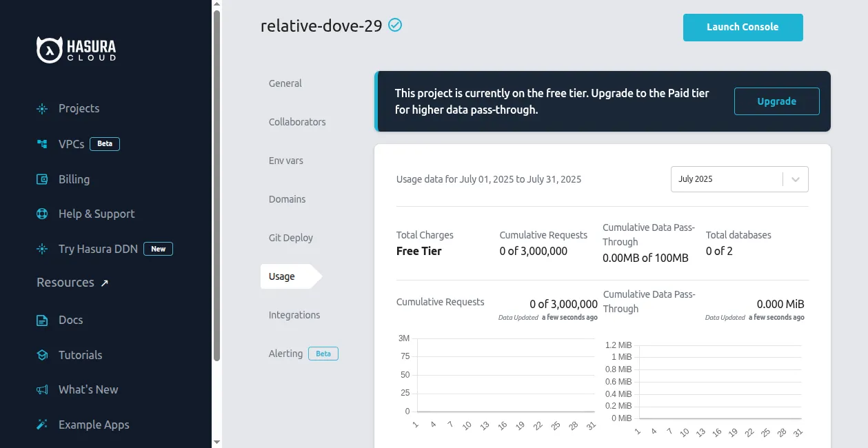The image size is (868, 448).
Task: Click the '0.00MB of 100MB' value
Action: tap(645, 258)
